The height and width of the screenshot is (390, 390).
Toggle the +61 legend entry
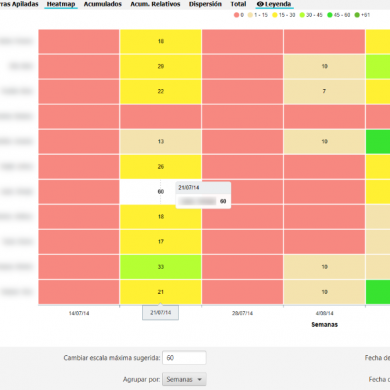point(362,15)
